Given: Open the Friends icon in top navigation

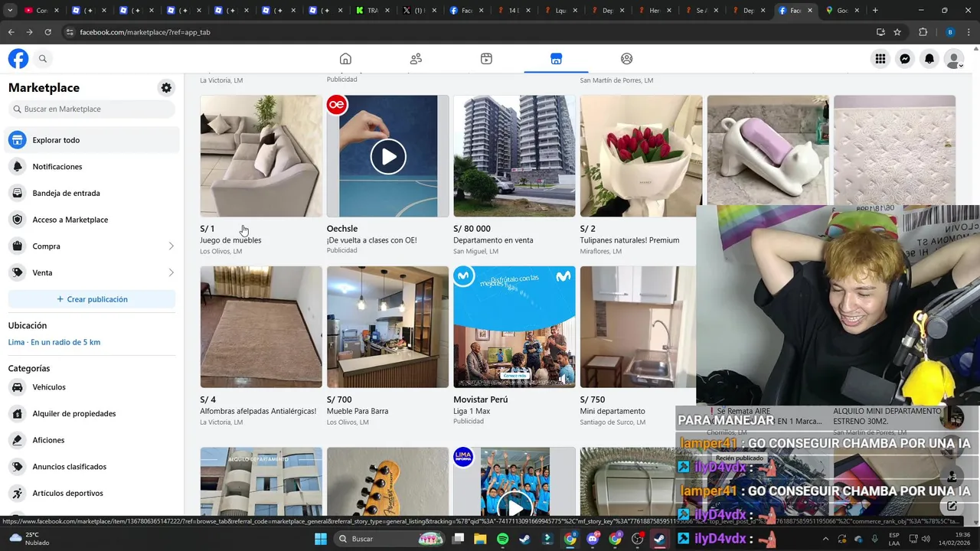Looking at the screenshot, I should click(416, 59).
